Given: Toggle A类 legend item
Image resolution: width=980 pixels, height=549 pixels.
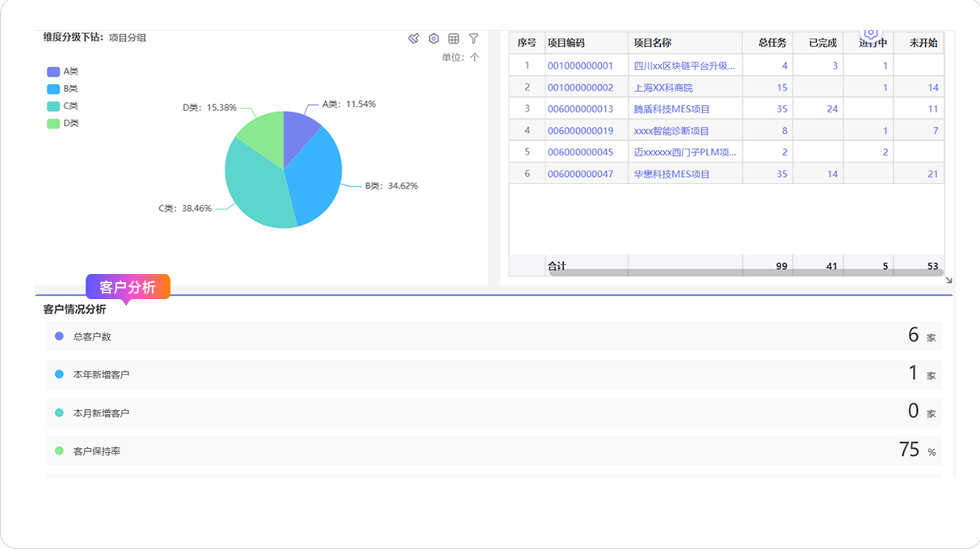Looking at the screenshot, I should [63, 72].
